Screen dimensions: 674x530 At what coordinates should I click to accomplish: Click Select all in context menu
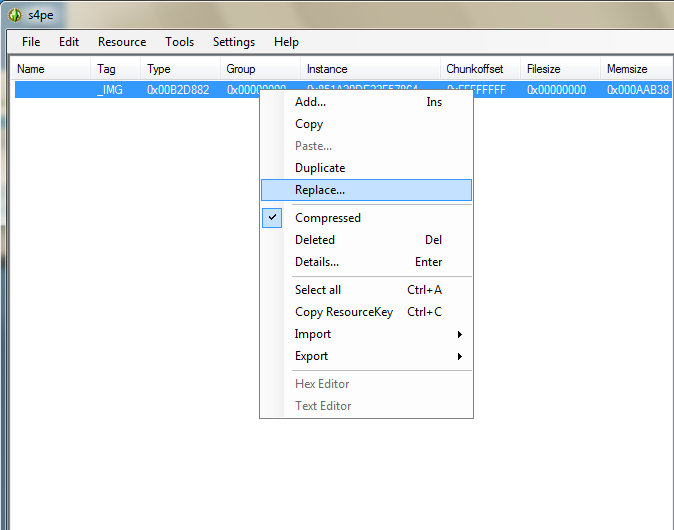pyautogui.click(x=318, y=290)
